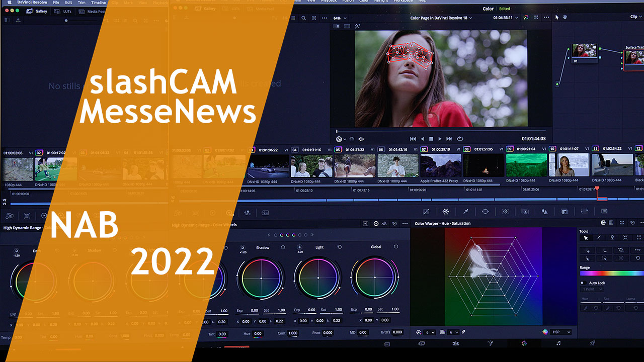Play the clip forward in viewer
644x362 pixels.
click(440, 139)
